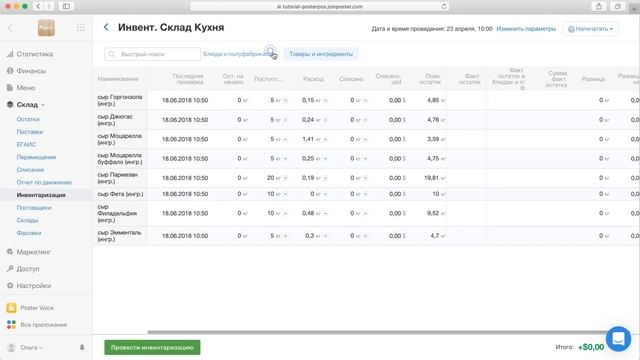Screen dimensions: 640x360
Task: Click the Итого +$0,00 total
Action: pyautogui.click(x=580, y=347)
